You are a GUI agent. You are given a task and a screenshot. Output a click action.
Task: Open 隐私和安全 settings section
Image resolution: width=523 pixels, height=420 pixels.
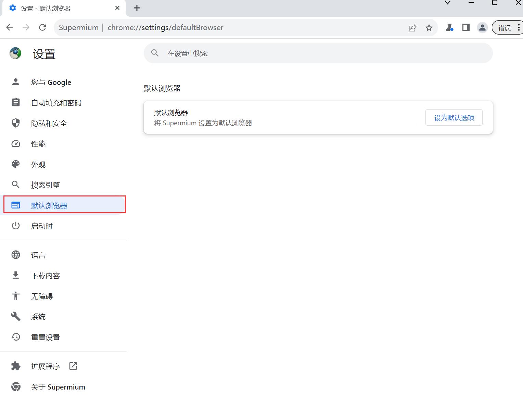coord(49,123)
